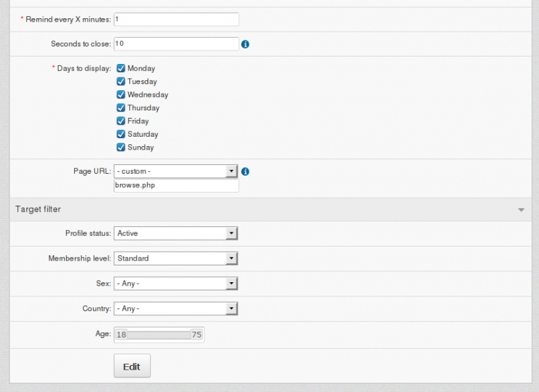Open the Profile status dropdown
The height and width of the screenshot is (392, 539).
[176, 233]
